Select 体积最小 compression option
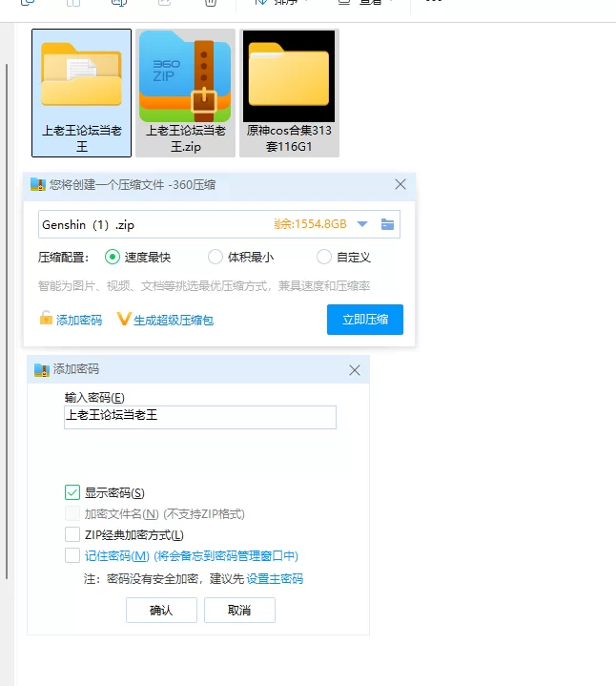 click(x=216, y=257)
